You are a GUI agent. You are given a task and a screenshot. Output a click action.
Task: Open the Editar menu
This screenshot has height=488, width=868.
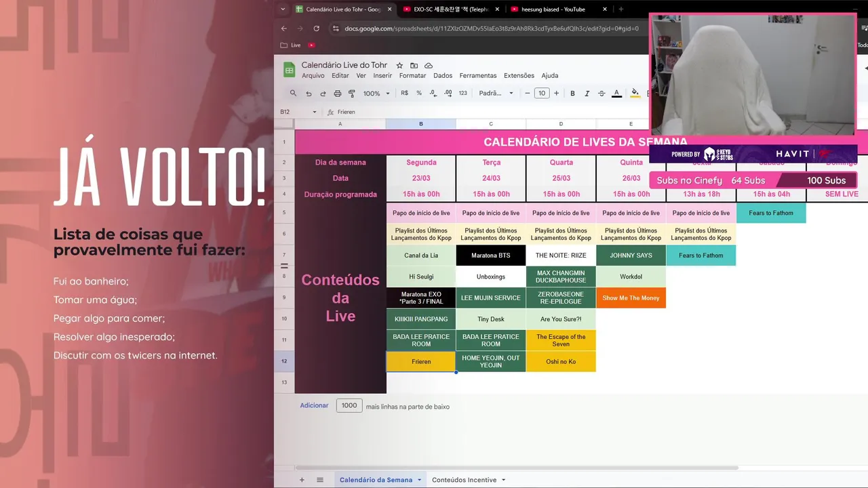point(340,76)
